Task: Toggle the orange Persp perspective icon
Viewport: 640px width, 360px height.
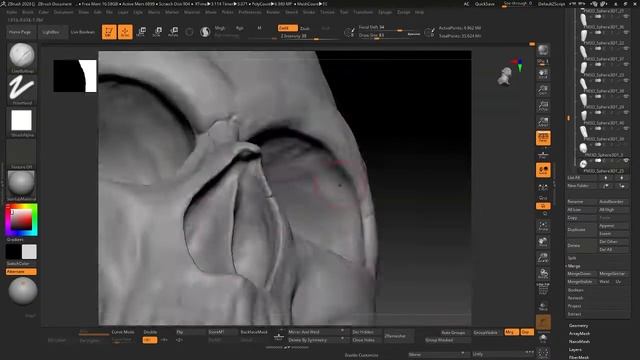Action: click(543, 138)
